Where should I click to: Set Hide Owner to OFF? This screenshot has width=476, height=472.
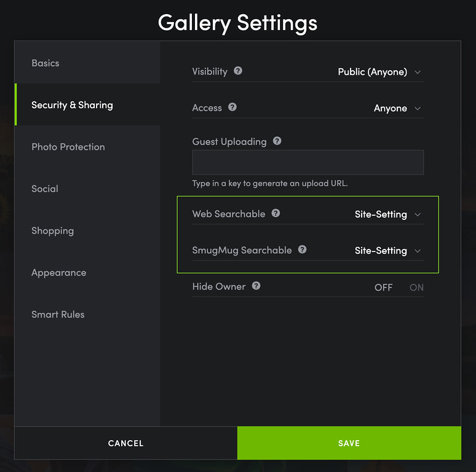pyautogui.click(x=383, y=287)
